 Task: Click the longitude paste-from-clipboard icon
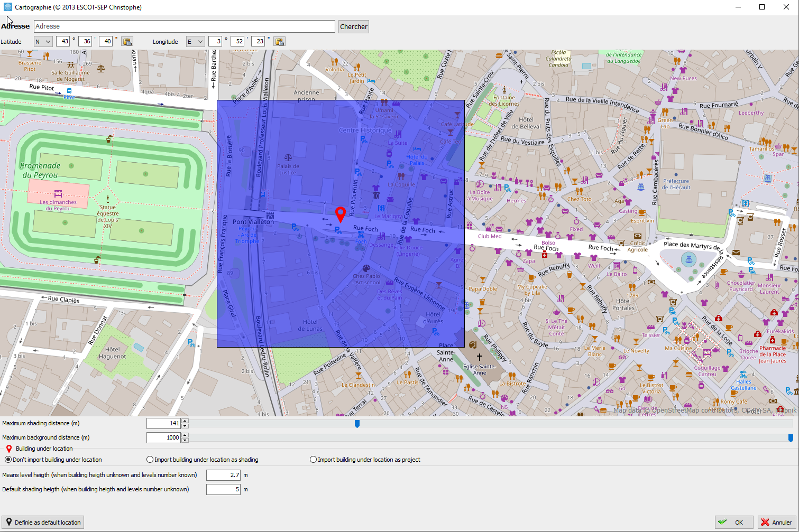[279, 41]
